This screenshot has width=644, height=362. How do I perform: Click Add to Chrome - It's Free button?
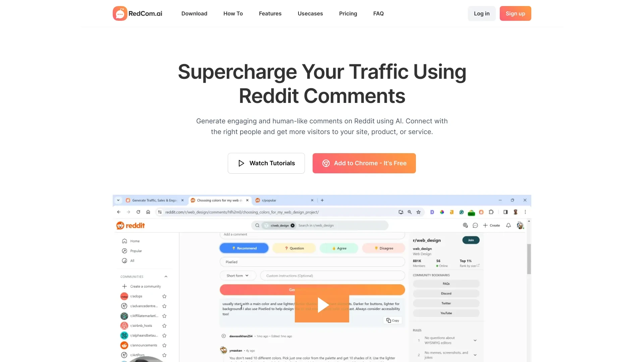tap(364, 163)
